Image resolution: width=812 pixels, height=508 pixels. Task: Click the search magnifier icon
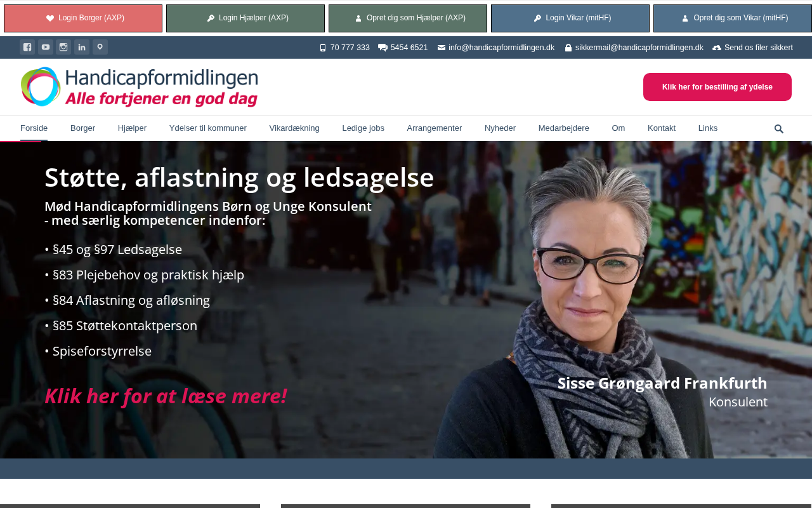click(x=779, y=129)
